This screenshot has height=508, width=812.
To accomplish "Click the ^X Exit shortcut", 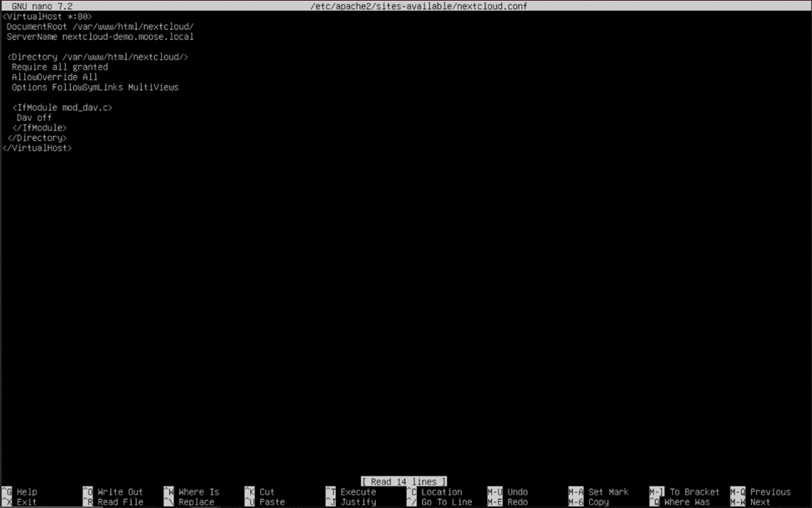I will [x=20, y=502].
